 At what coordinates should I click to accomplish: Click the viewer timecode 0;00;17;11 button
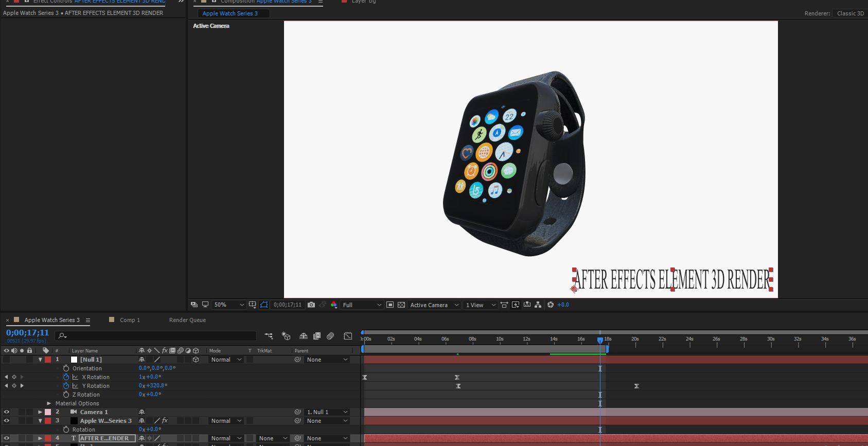point(288,305)
